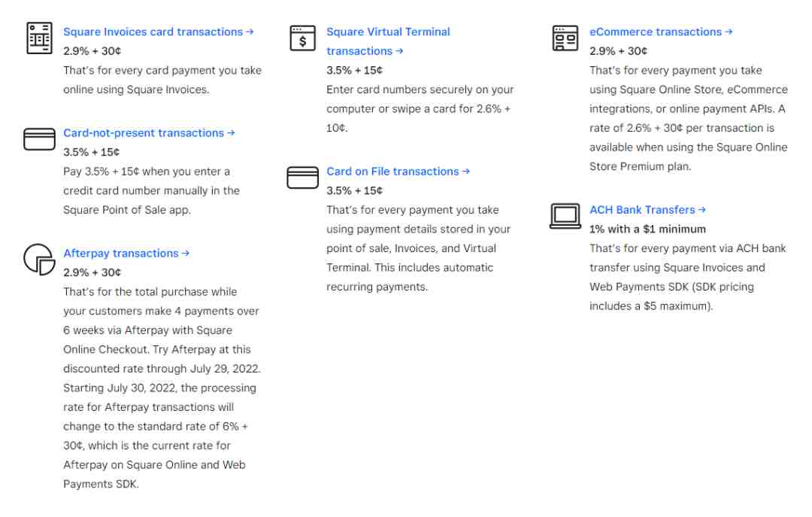Image resolution: width=812 pixels, height=517 pixels.
Task: Open the eCommerce transactions link
Action: pyautogui.click(x=661, y=32)
